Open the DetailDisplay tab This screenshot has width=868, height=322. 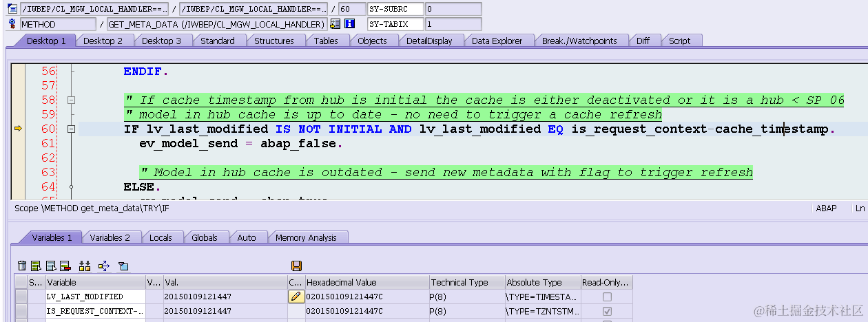pos(429,41)
